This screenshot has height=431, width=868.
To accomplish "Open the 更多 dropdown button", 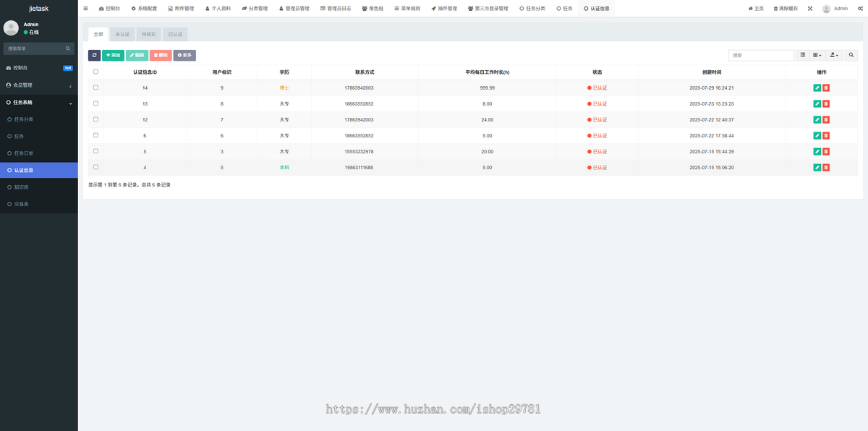I will [184, 55].
